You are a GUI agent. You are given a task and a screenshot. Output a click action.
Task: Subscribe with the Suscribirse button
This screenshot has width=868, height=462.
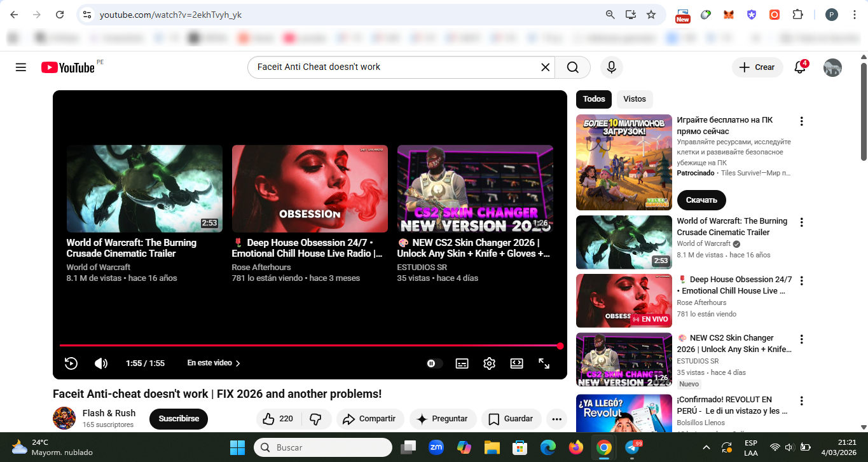click(x=179, y=419)
